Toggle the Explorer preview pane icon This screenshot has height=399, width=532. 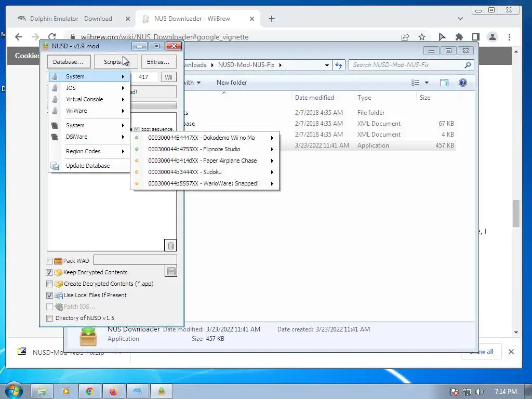tap(444, 83)
